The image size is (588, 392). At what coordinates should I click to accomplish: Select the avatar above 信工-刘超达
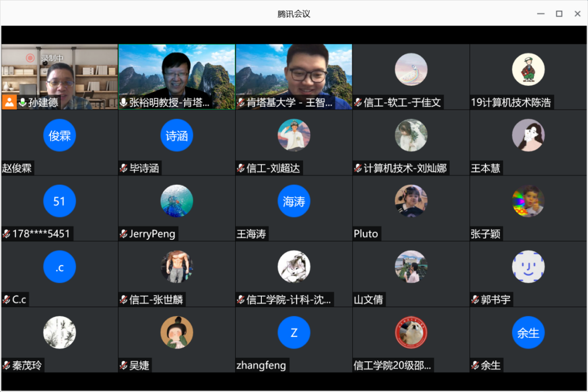(294, 135)
